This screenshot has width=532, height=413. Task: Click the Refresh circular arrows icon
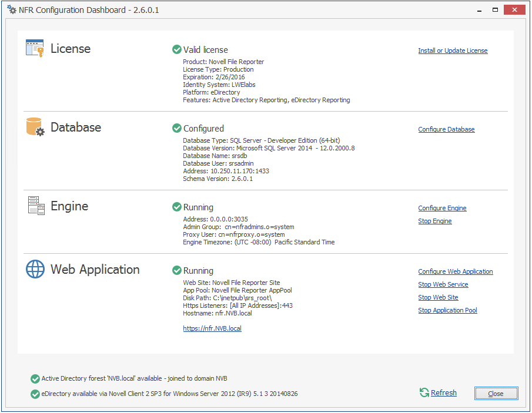423,392
